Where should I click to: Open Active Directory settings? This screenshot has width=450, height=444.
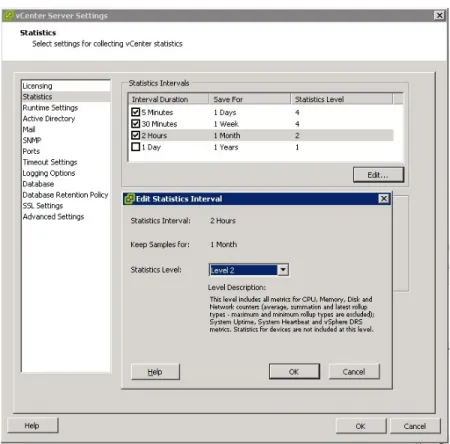pyautogui.click(x=49, y=119)
